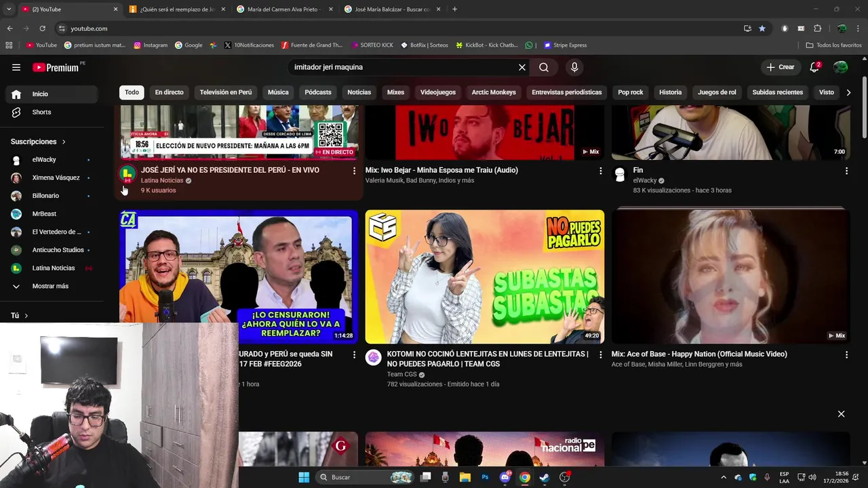Open options for the Mix Iwo Bejar video
The image size is (868, 488).
click(600, 171)
